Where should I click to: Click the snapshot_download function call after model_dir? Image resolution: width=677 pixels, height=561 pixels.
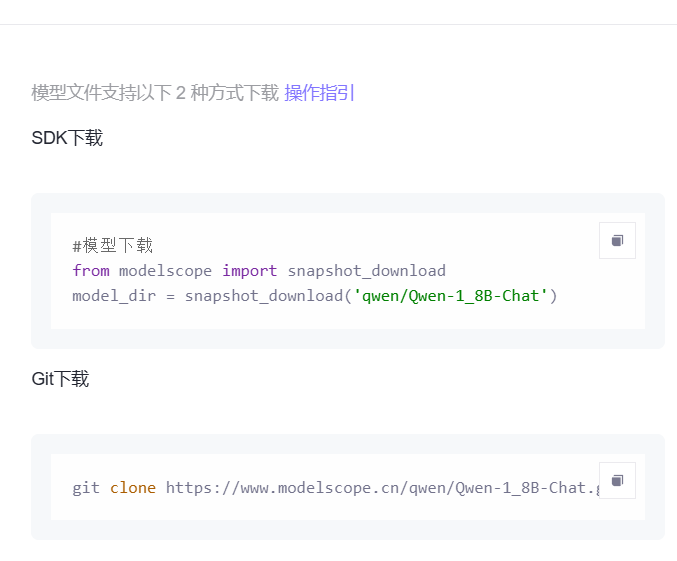click(264, 296)
